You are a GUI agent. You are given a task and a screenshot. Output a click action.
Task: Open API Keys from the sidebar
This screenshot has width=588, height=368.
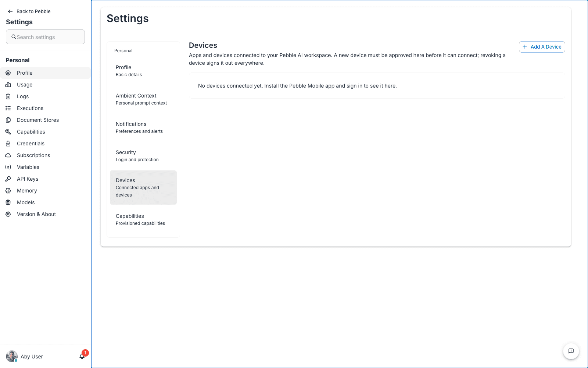45,179
